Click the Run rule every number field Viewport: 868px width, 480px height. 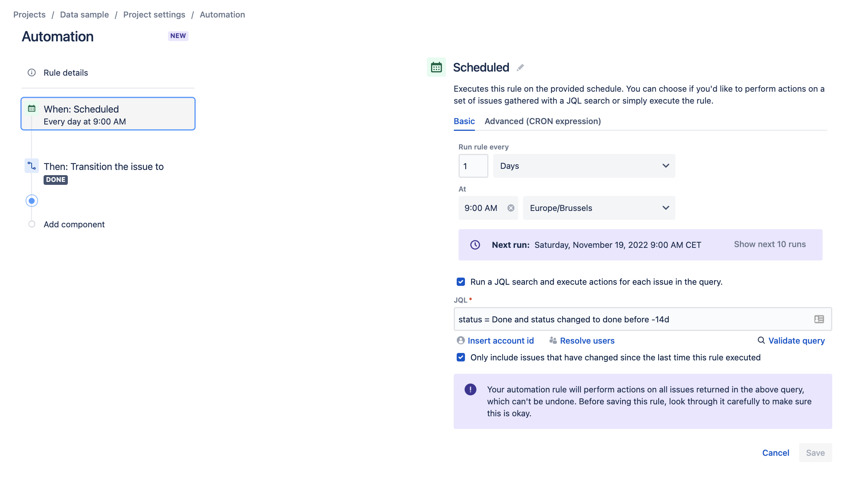473,166
